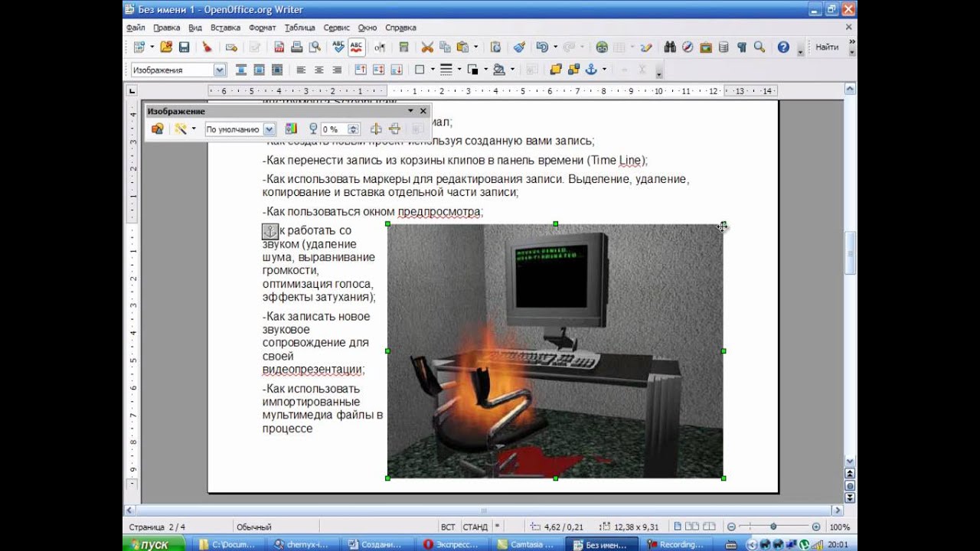Align image base at top

(x=360, y=70)
